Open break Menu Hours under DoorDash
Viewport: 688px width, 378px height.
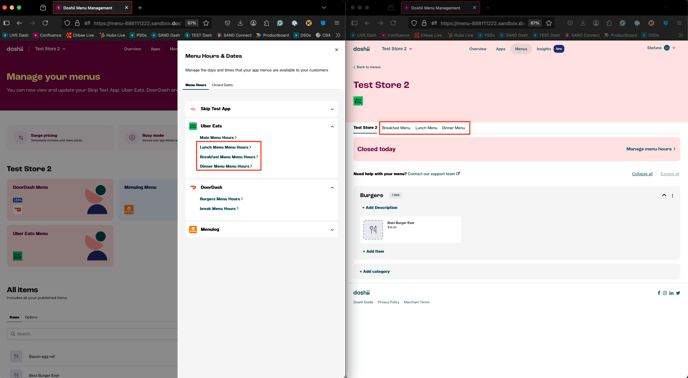(219, 209)
